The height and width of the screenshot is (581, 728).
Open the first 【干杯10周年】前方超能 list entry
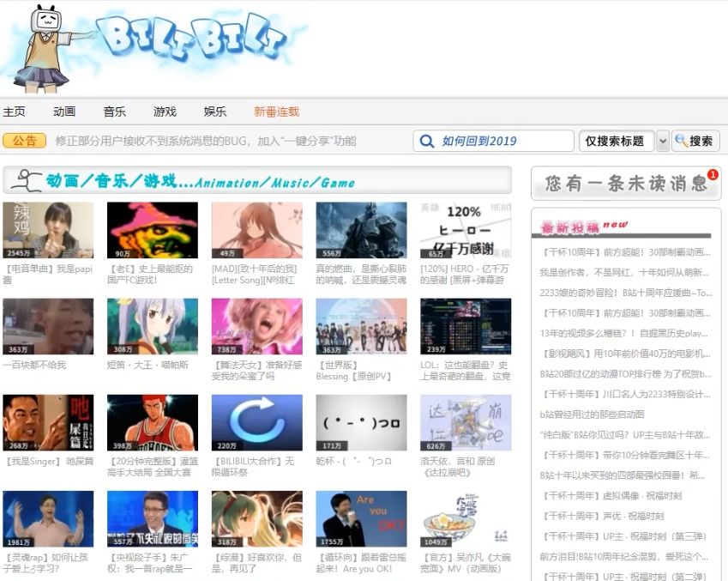(x=626, y=252)
